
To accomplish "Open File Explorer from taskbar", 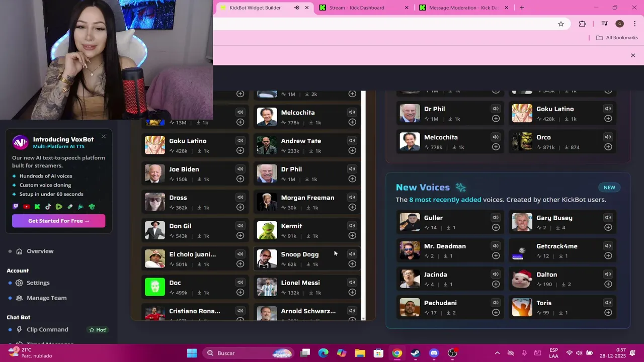I will click(360, 353).
